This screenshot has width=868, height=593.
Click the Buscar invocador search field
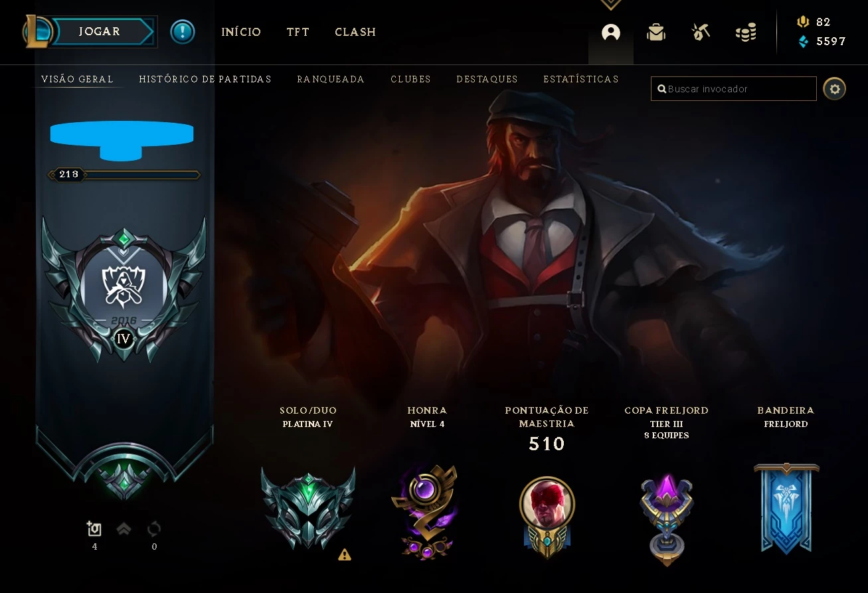(734, 89)
